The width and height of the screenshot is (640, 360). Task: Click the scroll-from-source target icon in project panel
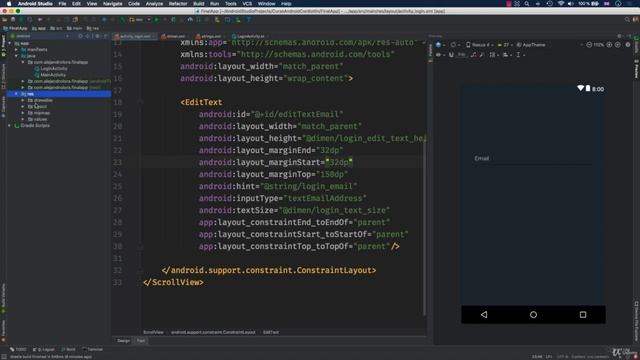(80, 36)
